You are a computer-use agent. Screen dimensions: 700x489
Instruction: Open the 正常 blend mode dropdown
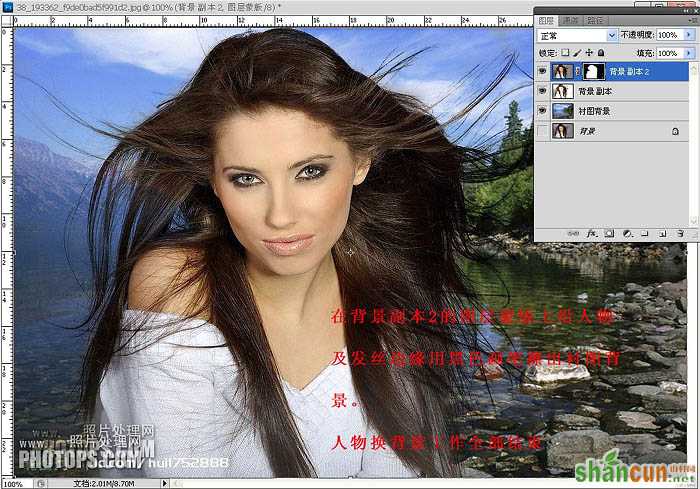pos(577,35)
